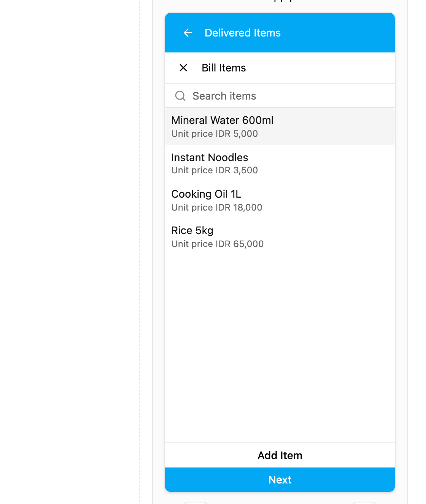
Task: Click the partially visible button below Next, left side
Action: [196, 503]
